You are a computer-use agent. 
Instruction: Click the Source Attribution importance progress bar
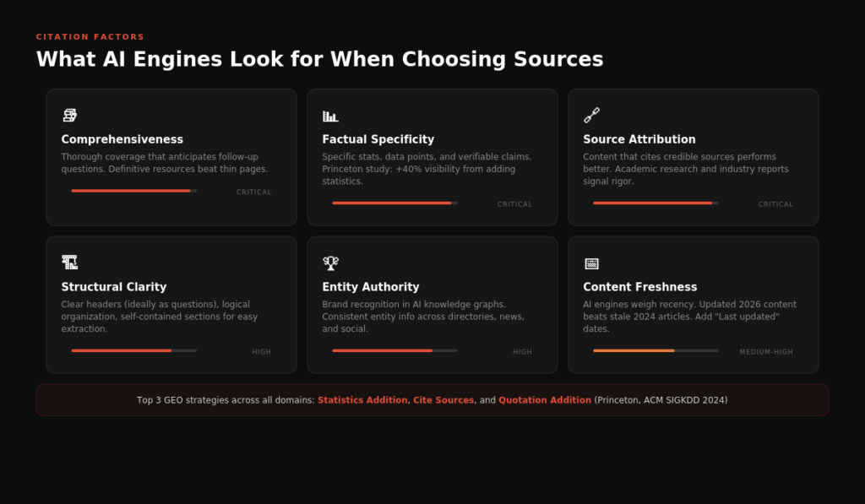[x=656, y=203]
